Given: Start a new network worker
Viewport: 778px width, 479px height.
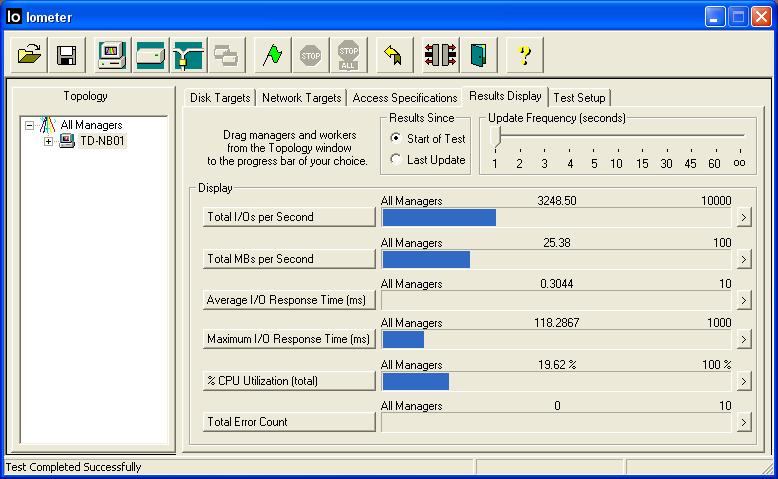Looking at the screenshot, I should click(x=188, y=55).
